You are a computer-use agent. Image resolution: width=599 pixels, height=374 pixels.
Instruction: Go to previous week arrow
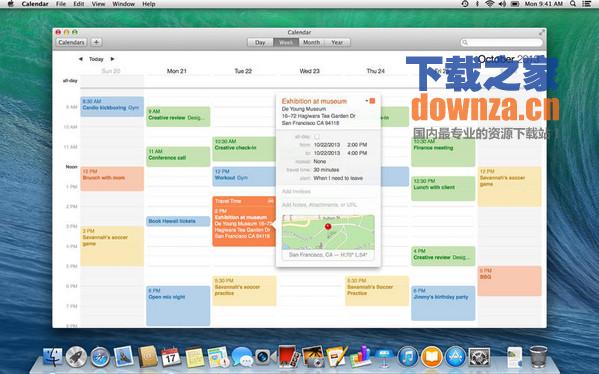81,59
